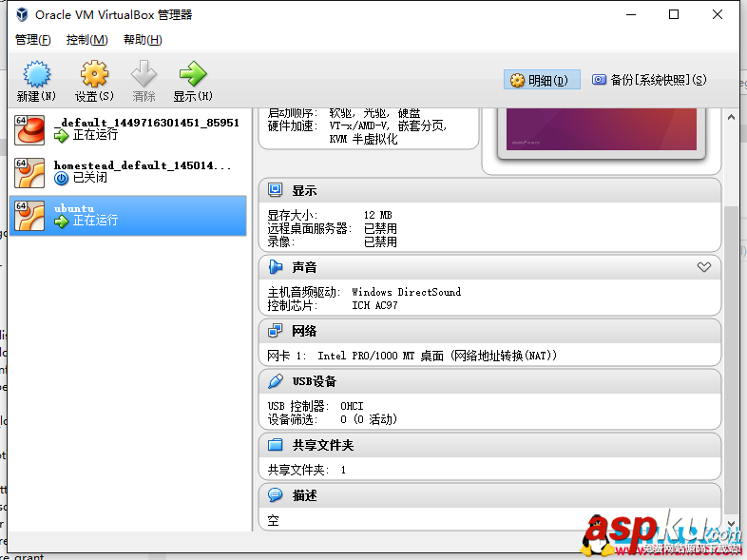Click the VirtualBox title bar app icon

22,15
